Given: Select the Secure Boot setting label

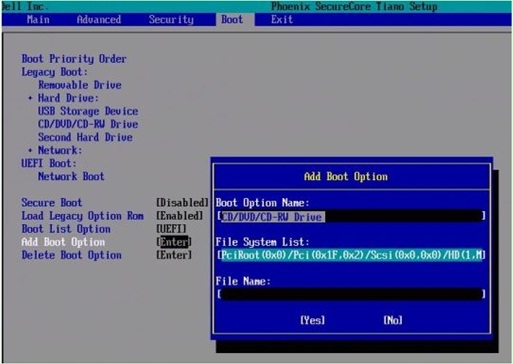Looking at the screenshot, I should point(52,203).
